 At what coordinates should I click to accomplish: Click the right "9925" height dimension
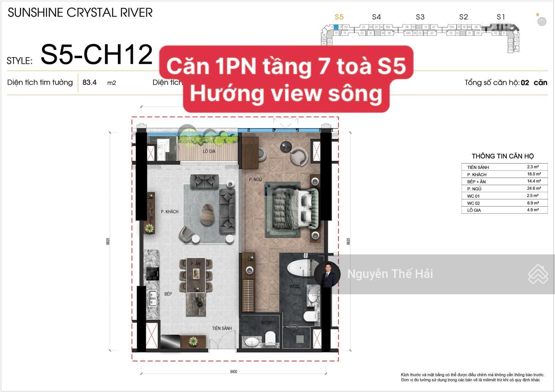(348, 242)
